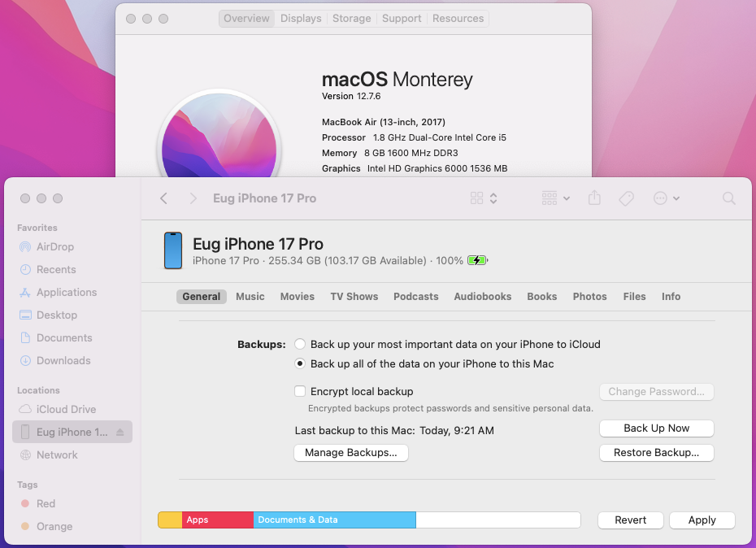Viewport: 756px width, 548px height.
Task: Expand the Group By dropdown chevron
Action: tap(567, 198)
